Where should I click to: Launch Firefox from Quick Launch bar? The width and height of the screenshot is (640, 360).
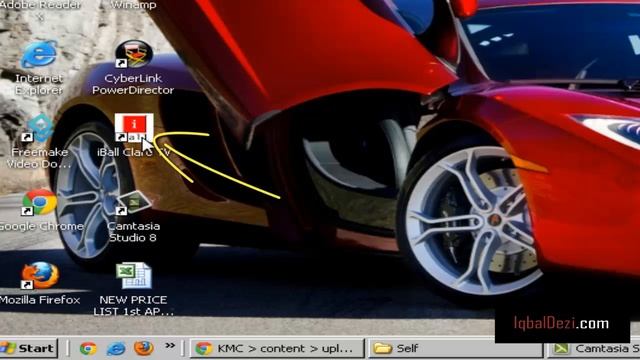(143, 348)
